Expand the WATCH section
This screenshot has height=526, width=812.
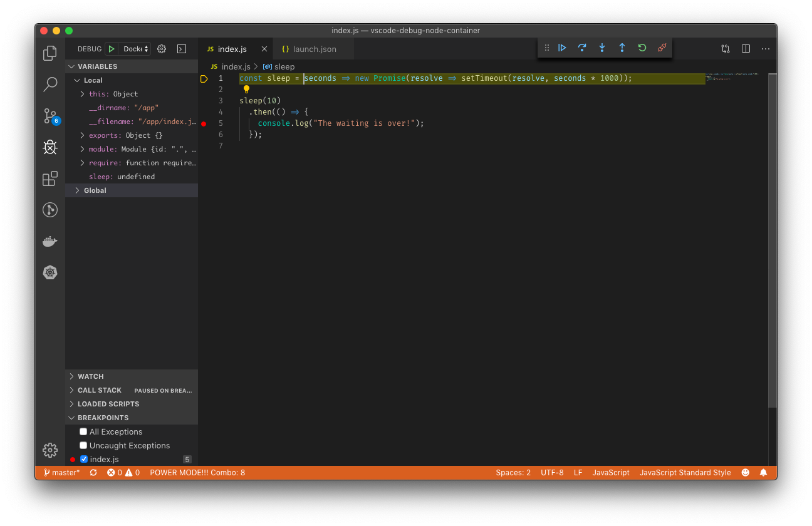(x=132, y=376)
